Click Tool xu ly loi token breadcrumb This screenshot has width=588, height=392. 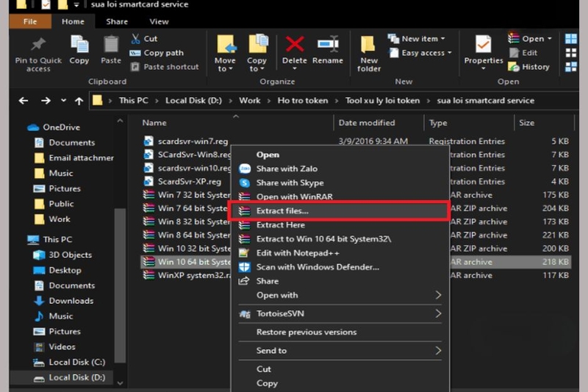coord(382,101)
